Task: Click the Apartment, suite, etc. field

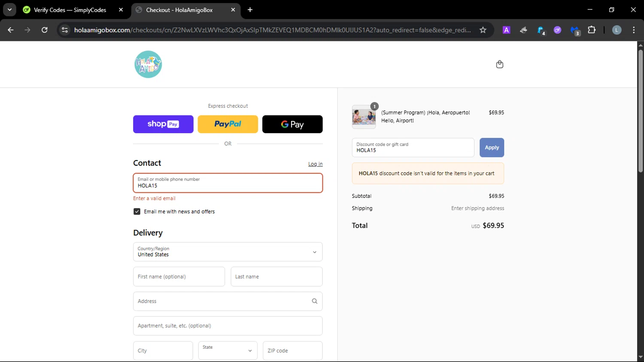Action: [x=228, y=326]
